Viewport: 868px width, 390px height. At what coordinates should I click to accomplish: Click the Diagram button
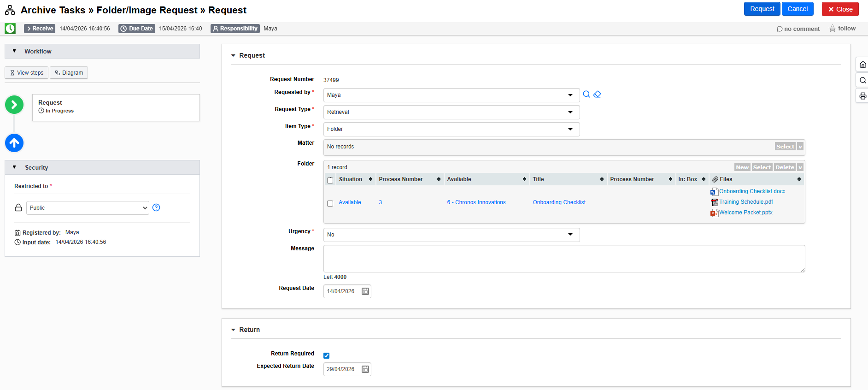[69, 73]
